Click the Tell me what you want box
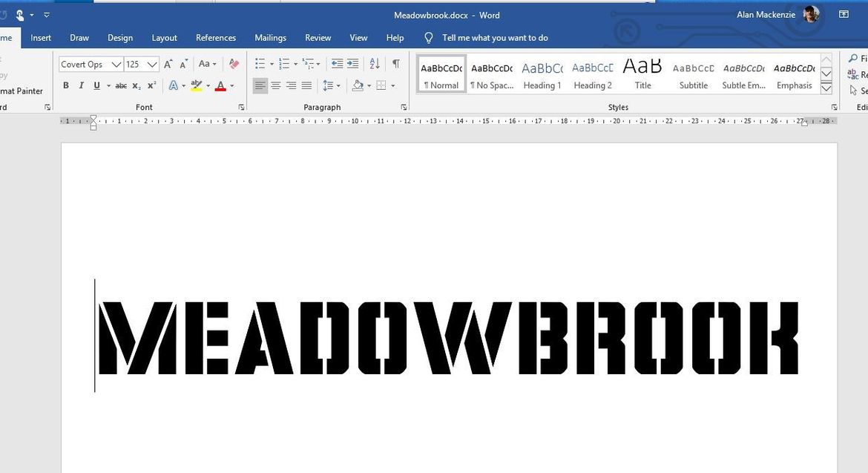Screen dimensions: 868x473 pyautogui.click(x=495, y=38)
